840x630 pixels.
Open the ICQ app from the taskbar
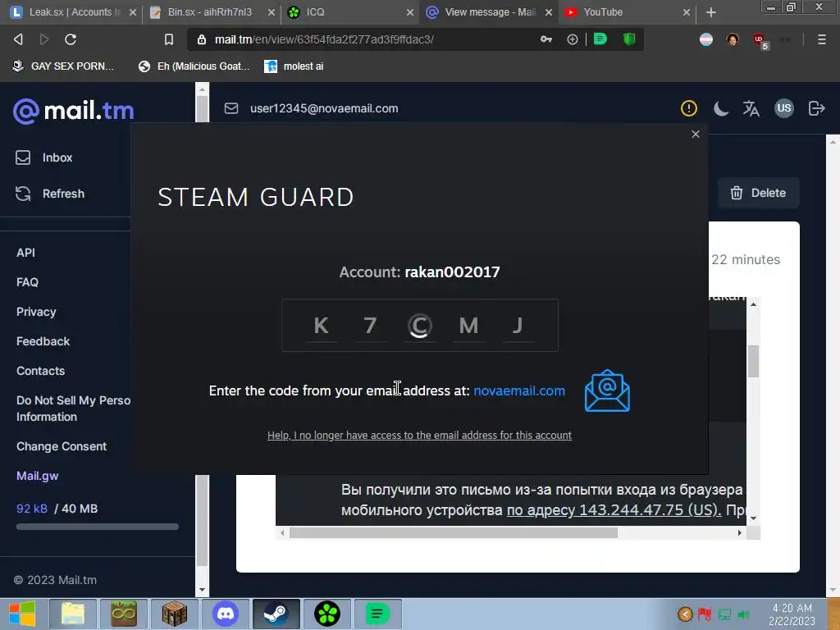point(326,614)
